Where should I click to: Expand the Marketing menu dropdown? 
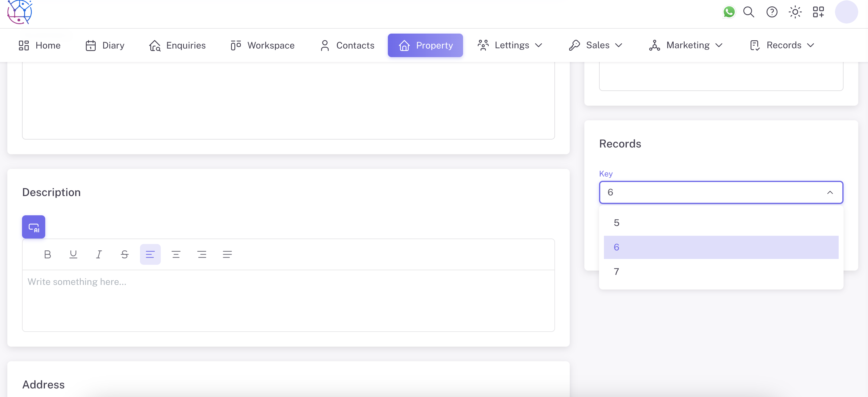tap(686, 45)
